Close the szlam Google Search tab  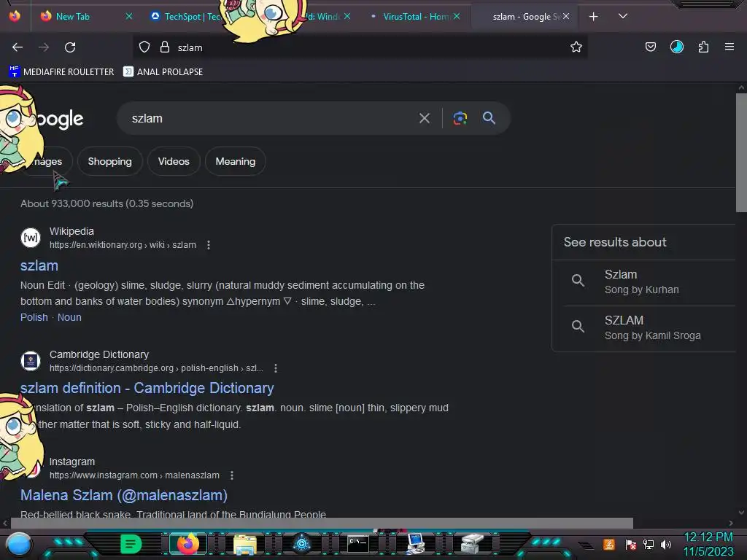(566, 16)
